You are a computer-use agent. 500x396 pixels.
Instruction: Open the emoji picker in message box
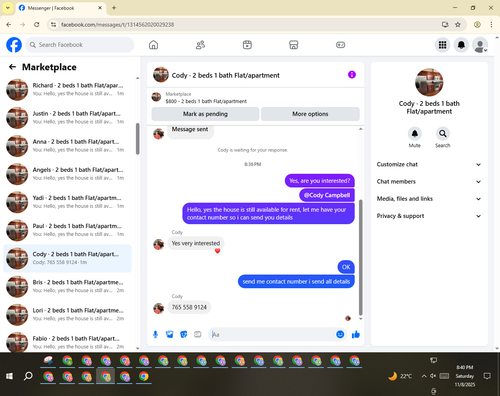[340, 334]
